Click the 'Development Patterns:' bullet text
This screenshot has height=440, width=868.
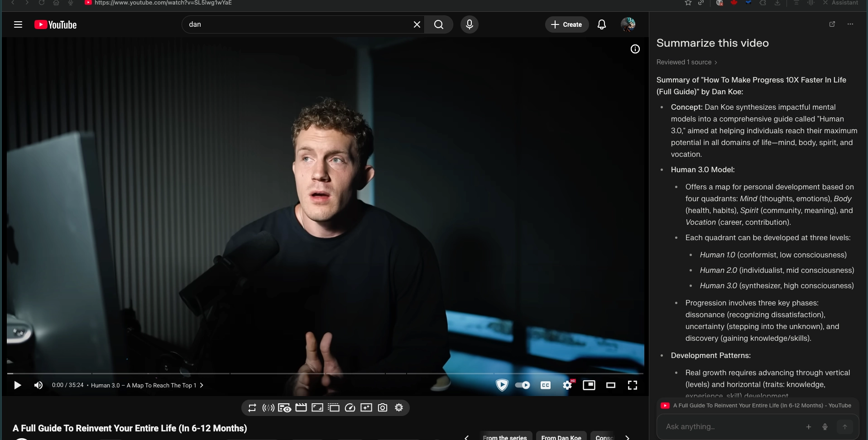pyautogui.click(x=711, y=355)
